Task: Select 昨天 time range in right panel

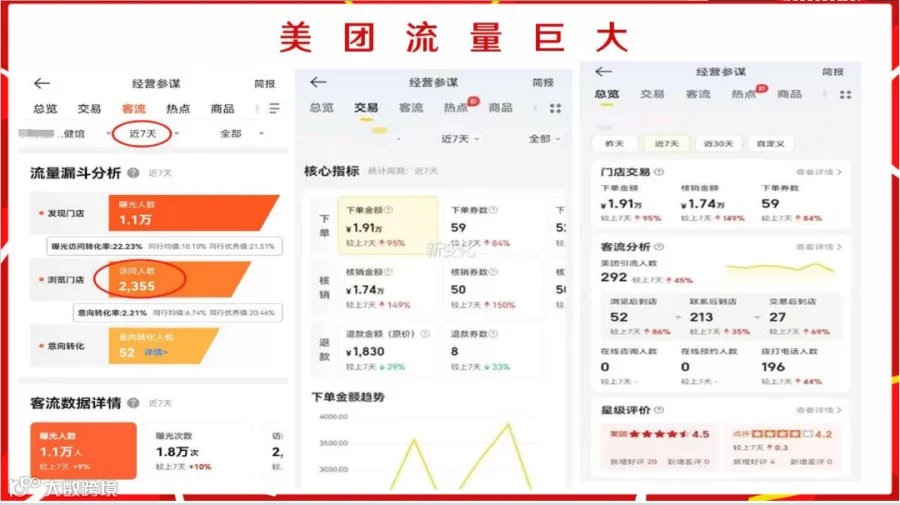Action: tap(614, 143)
